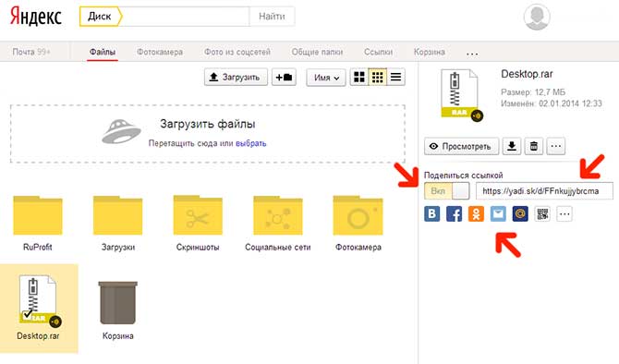This screenshot has height=364, width=619.
Task: Click the shared link URL field
Action: click(x=544, y=191)
